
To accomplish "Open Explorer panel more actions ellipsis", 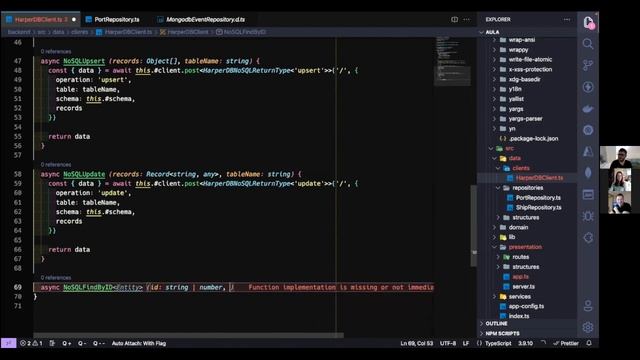I will 567,19.
